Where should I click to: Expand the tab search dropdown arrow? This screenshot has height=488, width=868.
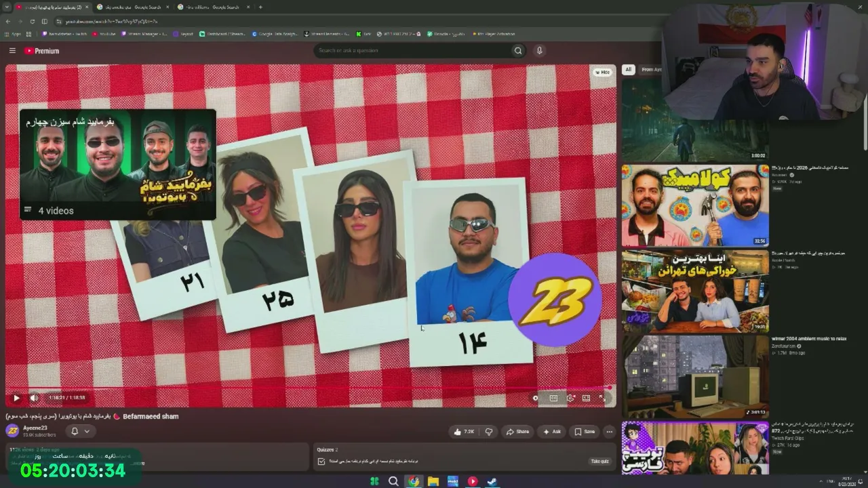point(6,7)
